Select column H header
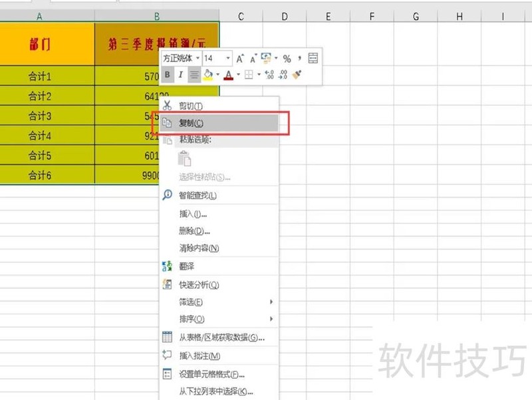 coord(460,16)
